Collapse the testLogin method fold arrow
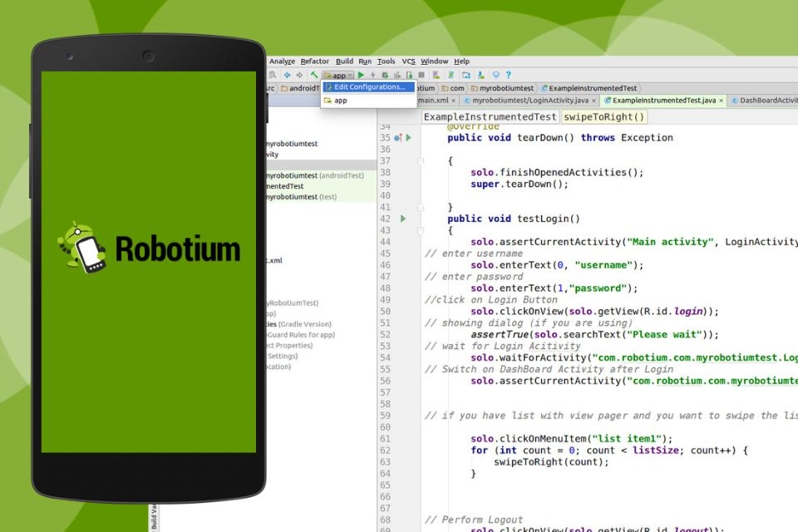This screenshot has width=798, height=532. 421,229
